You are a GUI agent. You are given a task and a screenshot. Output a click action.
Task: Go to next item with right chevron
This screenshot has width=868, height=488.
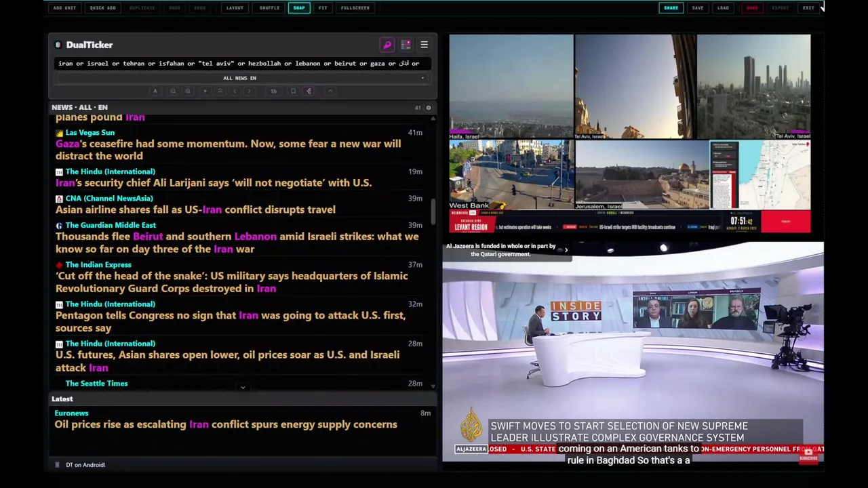pyautogui.click(x=249, y=91)
